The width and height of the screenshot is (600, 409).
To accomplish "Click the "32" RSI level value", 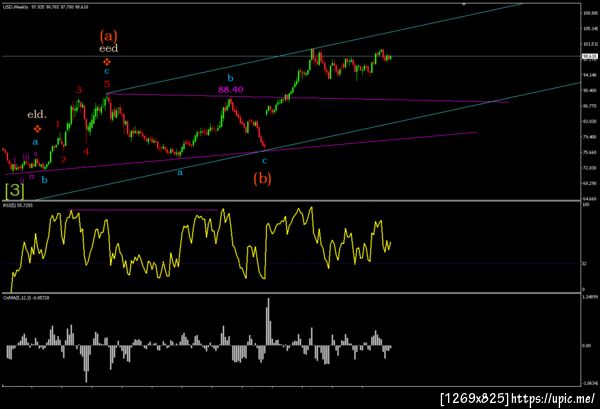I will pos(584,263).
